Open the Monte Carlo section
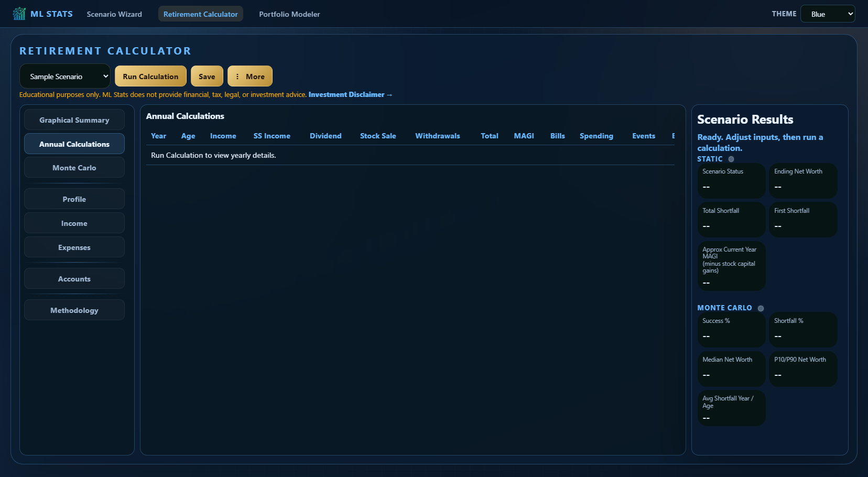 pyautogui.click(x=74, y=168)
